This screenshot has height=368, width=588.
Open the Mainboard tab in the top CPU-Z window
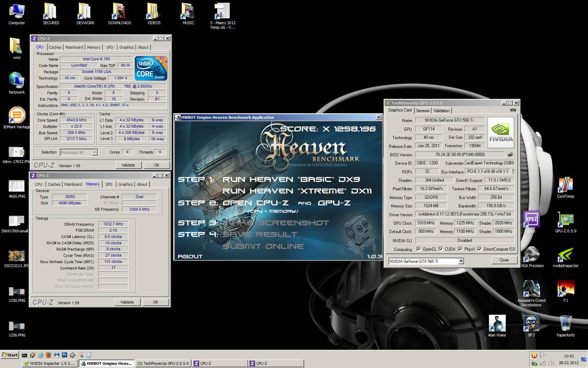74,47
